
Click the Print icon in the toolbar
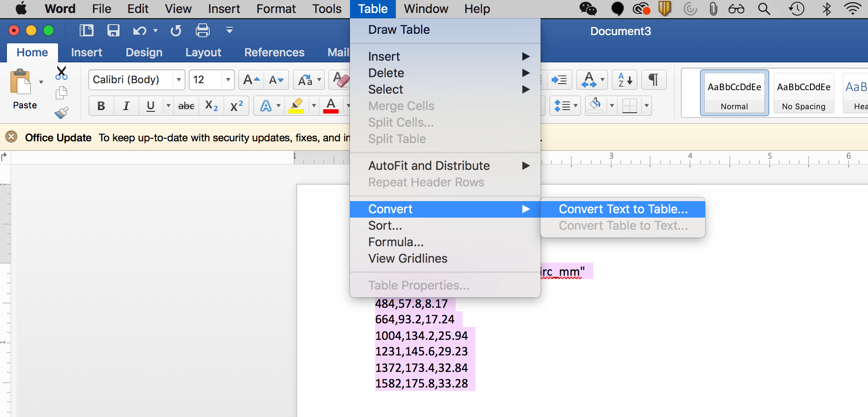point(202,30)
